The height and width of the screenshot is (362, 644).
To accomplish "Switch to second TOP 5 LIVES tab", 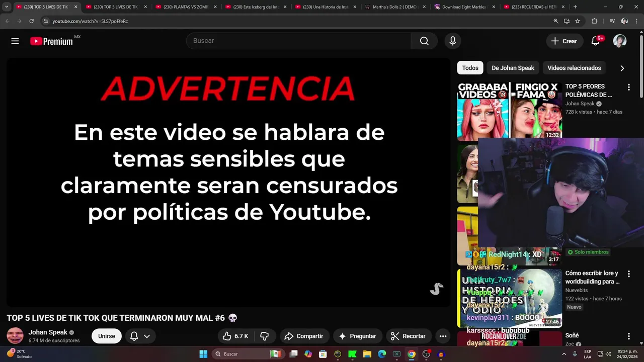I will [x=115, y=7].
